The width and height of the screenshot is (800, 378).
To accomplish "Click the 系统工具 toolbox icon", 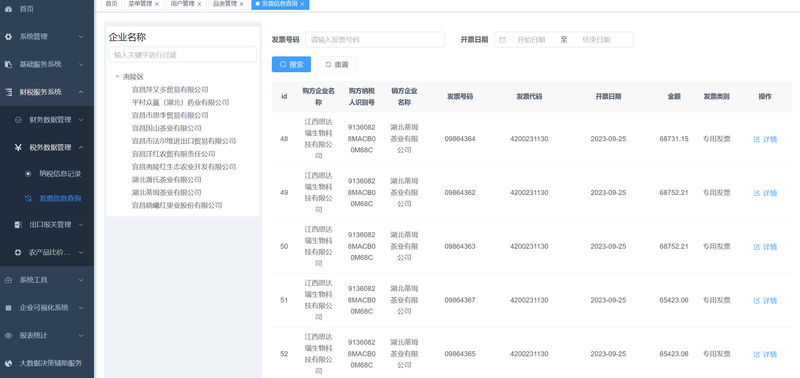I will pyautogui.click(x=8, y=280).
